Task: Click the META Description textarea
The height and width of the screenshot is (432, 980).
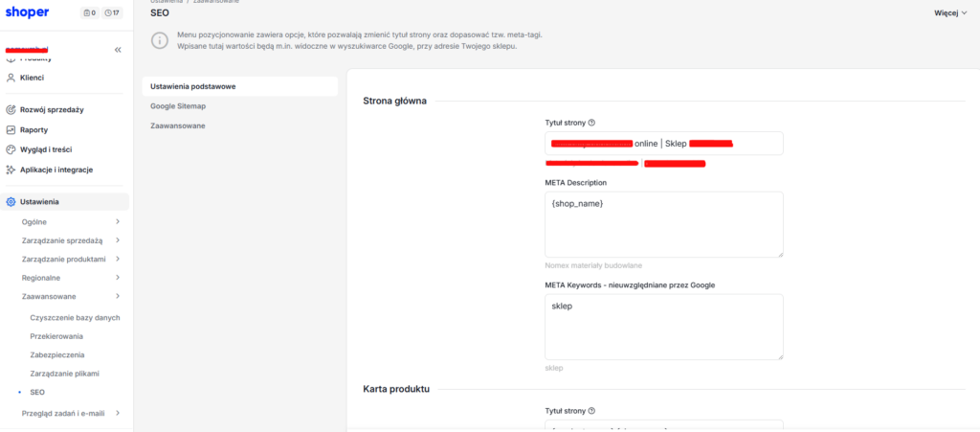Action: [664, 224]
